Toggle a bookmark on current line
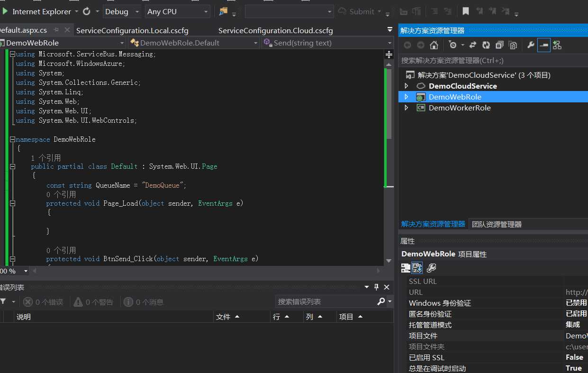The image size is (588, 373). coord(466,11)
